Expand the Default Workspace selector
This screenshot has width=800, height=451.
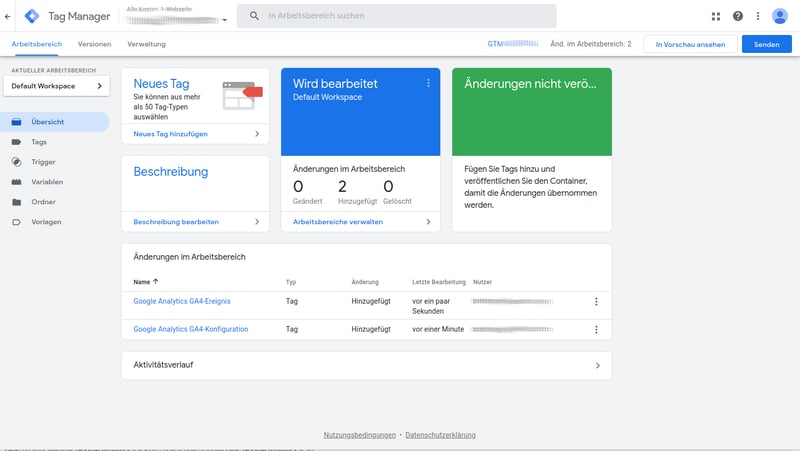[56, 87]
